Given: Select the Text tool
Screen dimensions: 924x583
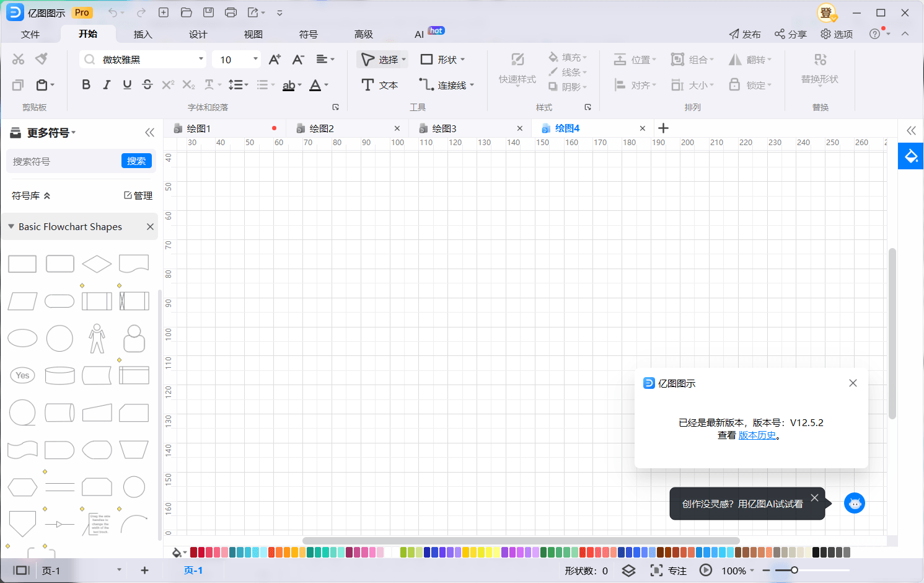Looking at the screenshot, I should (x=379, y=85).
